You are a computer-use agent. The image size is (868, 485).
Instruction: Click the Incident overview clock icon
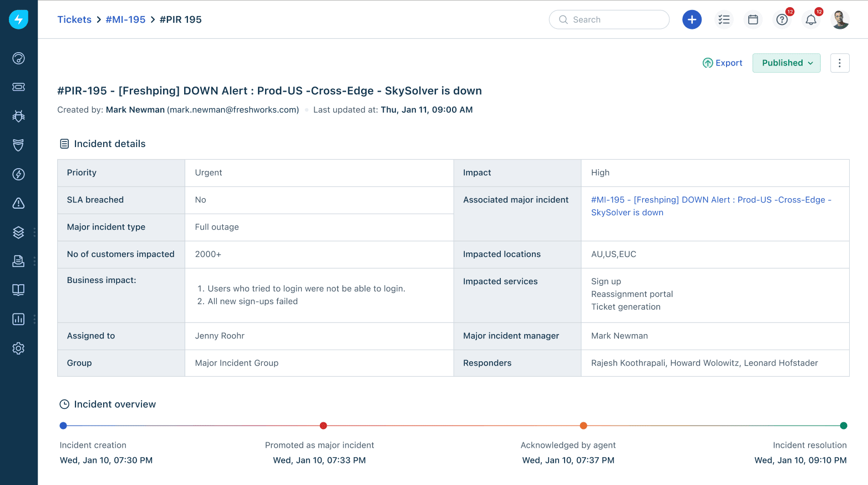[x=64, y=405]
